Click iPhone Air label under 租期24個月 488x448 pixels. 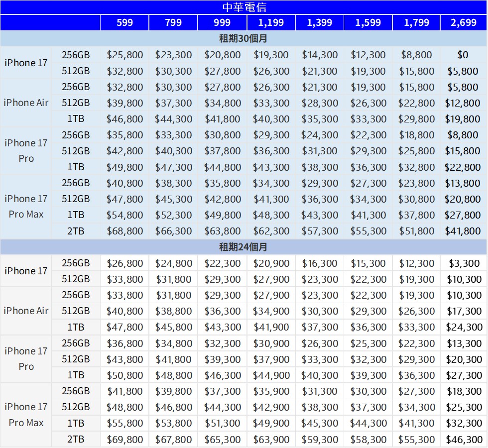(26, 311)
